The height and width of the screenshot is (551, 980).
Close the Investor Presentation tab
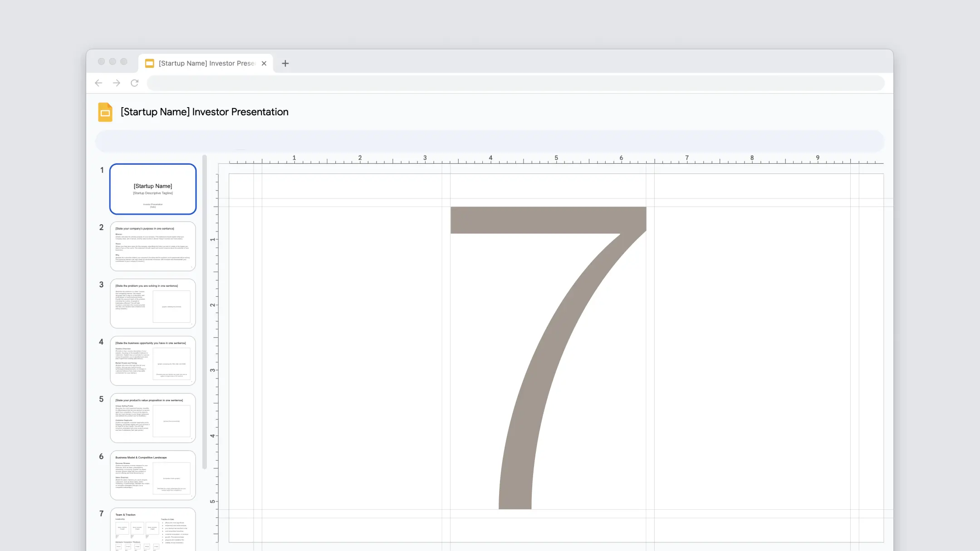click(264, 64)
